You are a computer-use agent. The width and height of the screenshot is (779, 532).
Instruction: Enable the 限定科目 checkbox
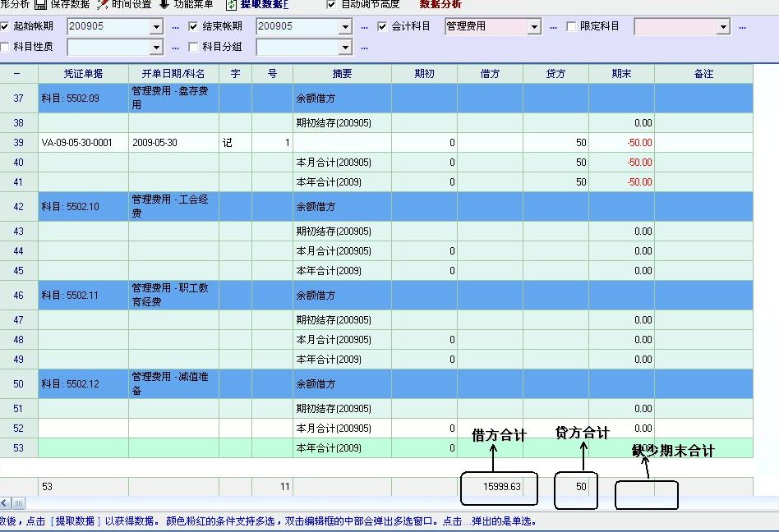pos(572,27)
